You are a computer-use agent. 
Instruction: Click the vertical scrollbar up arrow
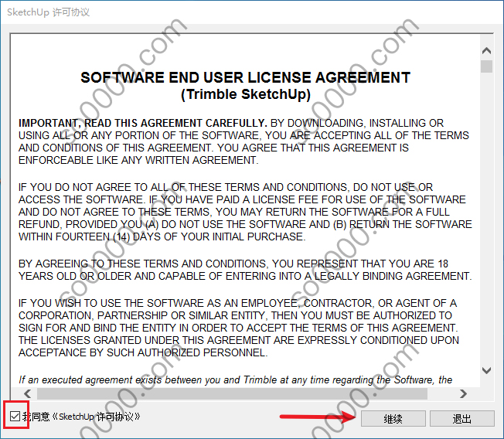pyautogui.click(x=487, y=51)
